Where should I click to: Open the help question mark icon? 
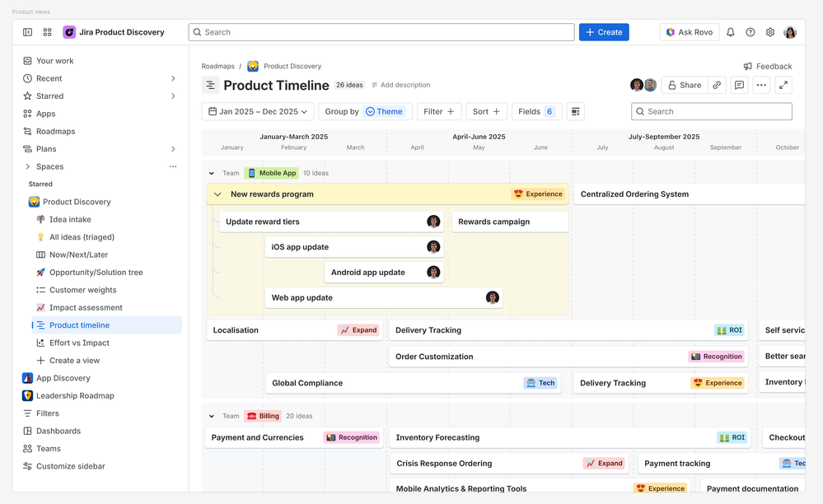coord(750,32)
